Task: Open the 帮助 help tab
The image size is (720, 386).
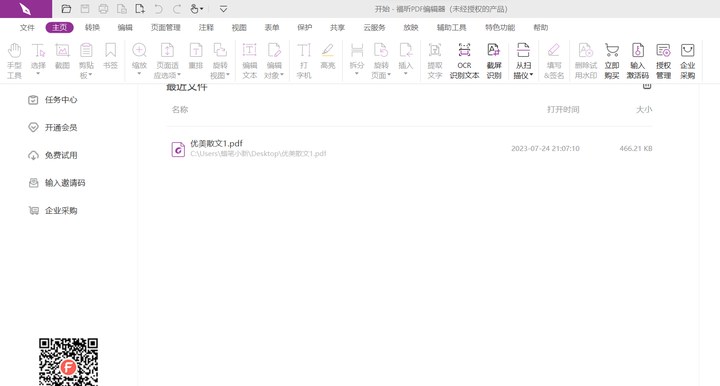Action: 540,28
